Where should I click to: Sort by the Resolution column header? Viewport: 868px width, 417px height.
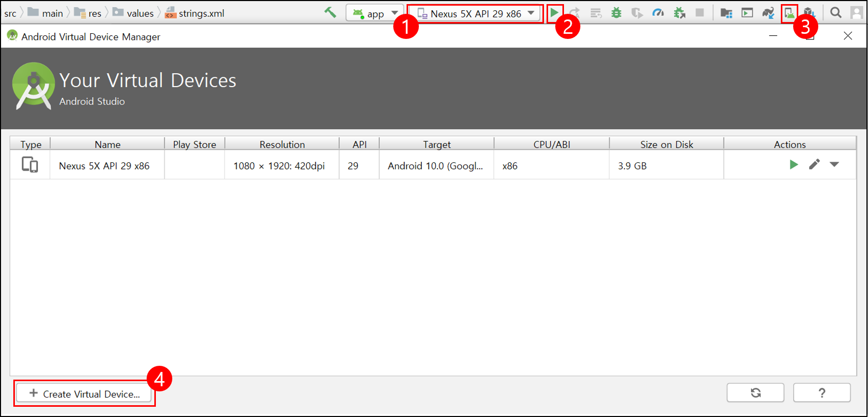coord(282,144)
